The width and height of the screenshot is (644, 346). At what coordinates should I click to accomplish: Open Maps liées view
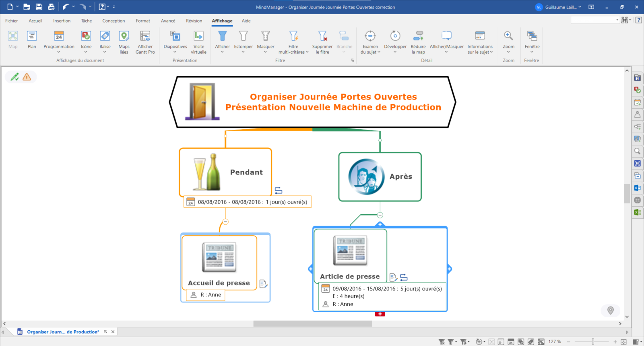pos(124,42)
